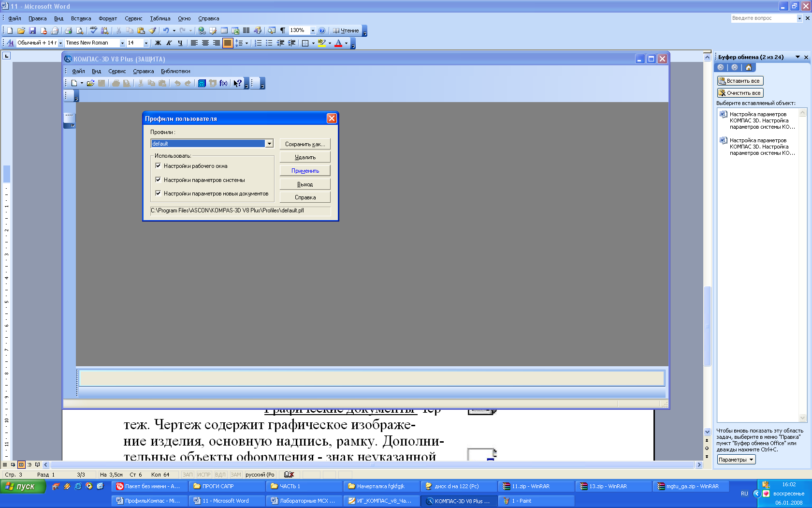Open Word 'Таблица' menu
Image resolution: width=812 pixels, height=508 pixels.
click(160, 18)
